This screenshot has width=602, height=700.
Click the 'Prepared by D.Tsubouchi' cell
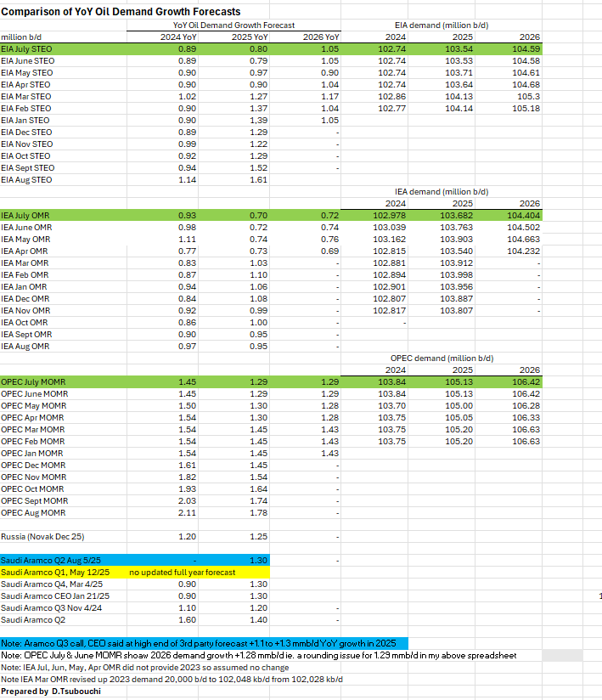(51, 691)
